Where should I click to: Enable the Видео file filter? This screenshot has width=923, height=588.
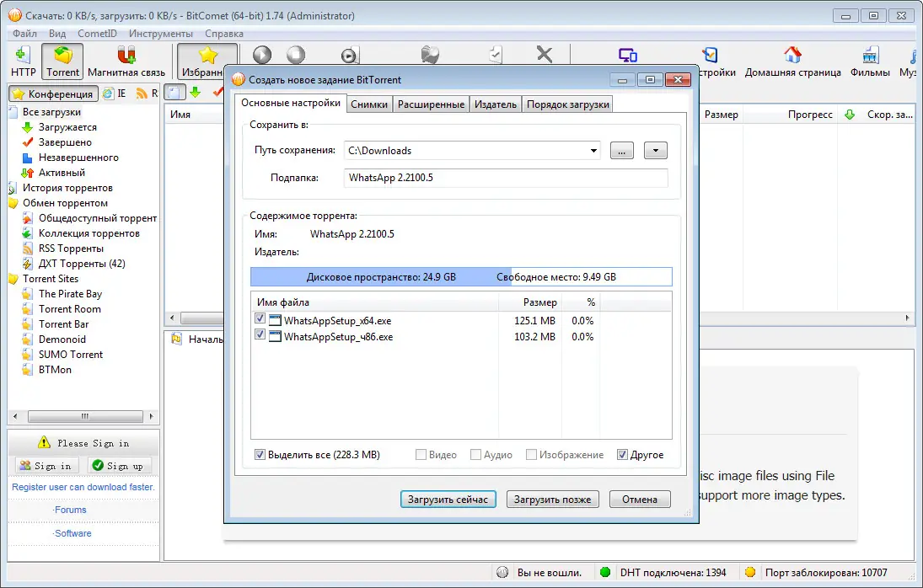tap(420, 454)
